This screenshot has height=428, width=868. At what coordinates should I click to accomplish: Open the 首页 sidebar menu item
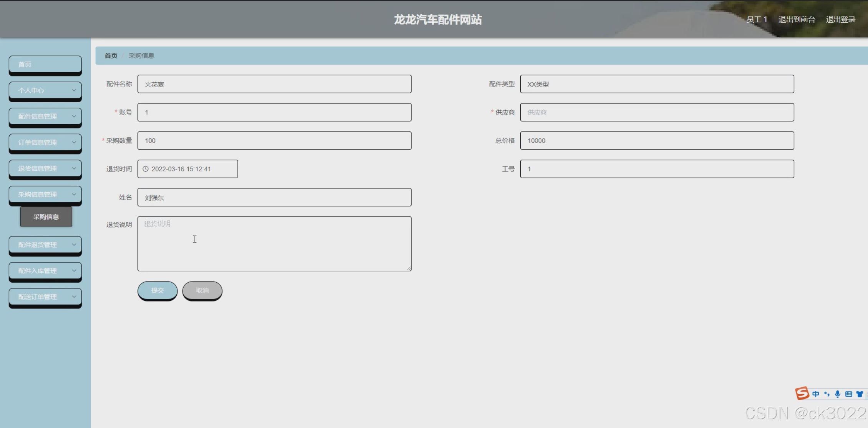(45, 64)
